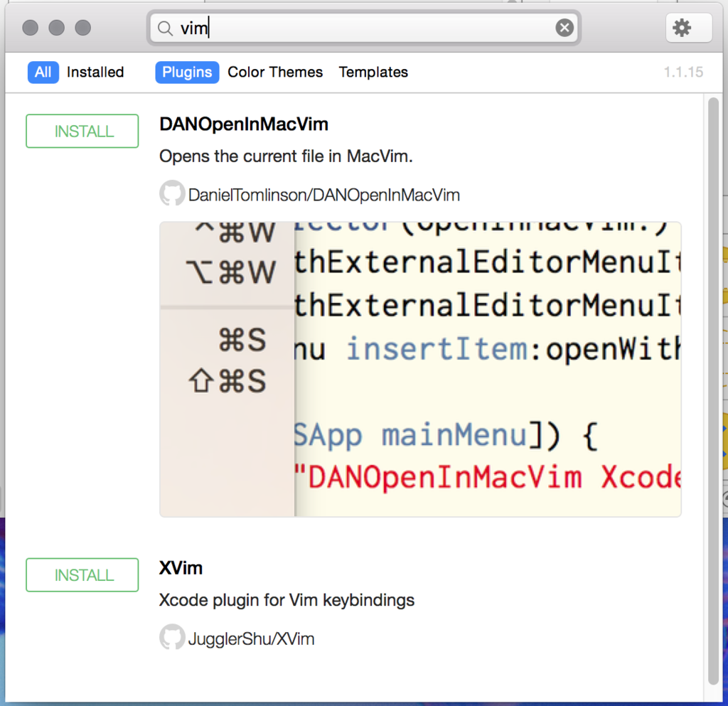Click the search field containing vim
728x706 pixels.
pos(364,28)
